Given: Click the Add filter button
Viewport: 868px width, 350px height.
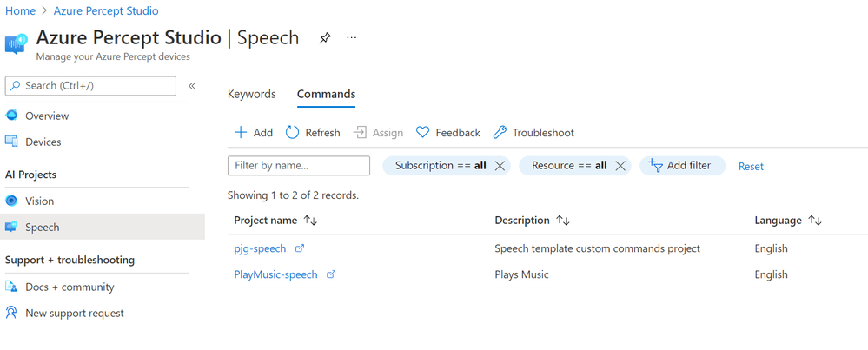Looking at the screenshot, I should coord(682,166).
